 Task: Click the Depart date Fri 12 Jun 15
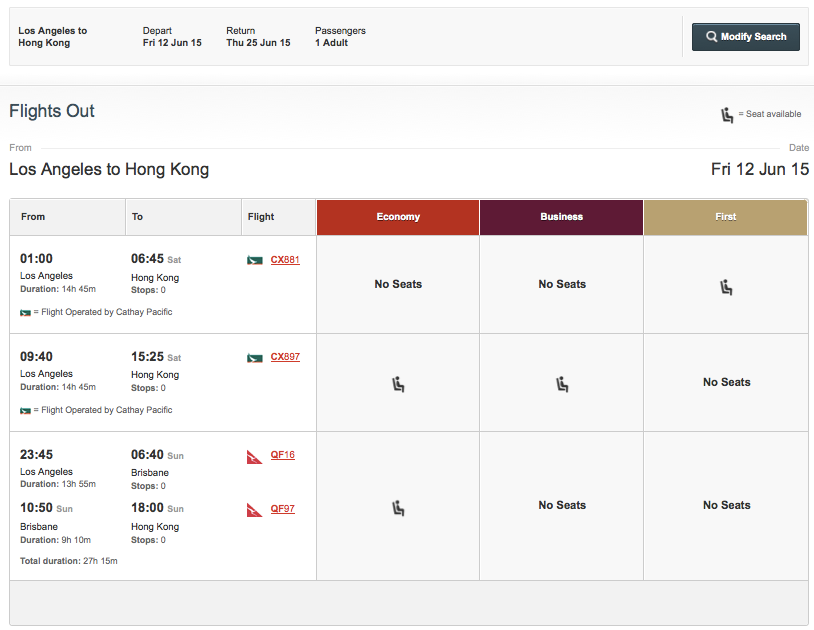click(172, 43)
